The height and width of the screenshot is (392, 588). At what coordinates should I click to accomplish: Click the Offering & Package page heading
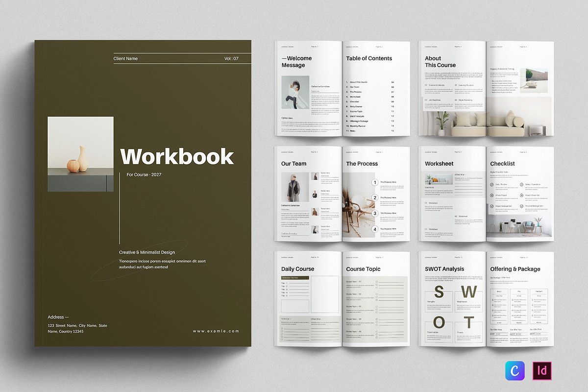(x=515, y=269)
